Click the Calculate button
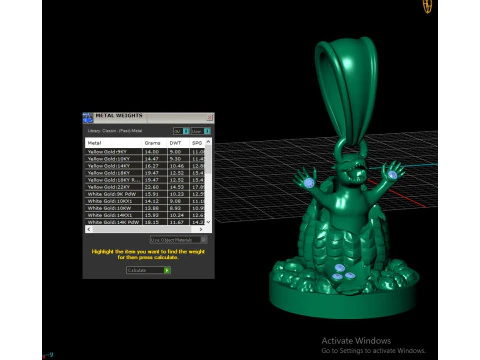This screenshot has width=480, height=360. tap(148, 270)
